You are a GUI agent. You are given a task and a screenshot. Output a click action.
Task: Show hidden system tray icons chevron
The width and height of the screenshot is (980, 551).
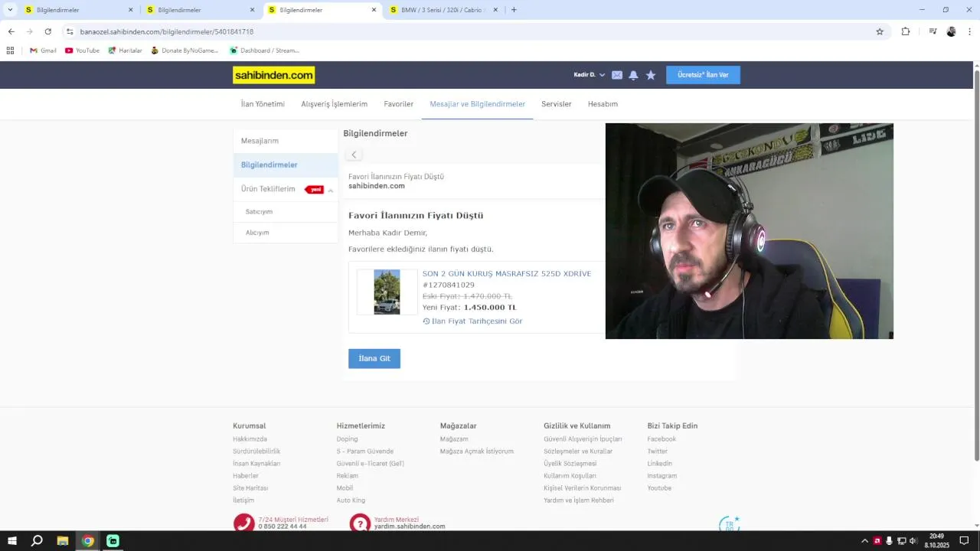click(865, 541)
